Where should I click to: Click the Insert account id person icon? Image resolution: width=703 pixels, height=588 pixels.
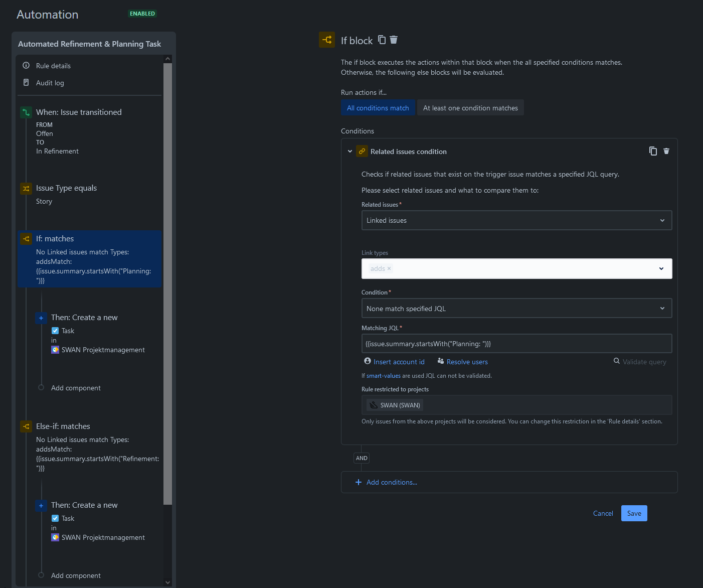click(x=368, y=361)
